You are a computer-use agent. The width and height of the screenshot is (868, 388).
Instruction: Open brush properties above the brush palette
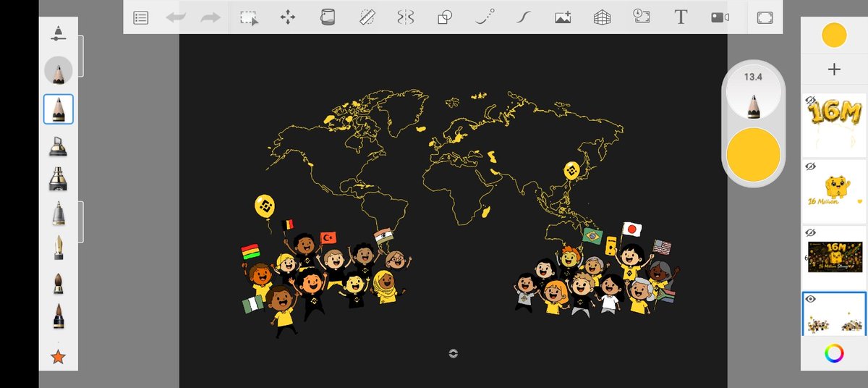tap(58, 33)
